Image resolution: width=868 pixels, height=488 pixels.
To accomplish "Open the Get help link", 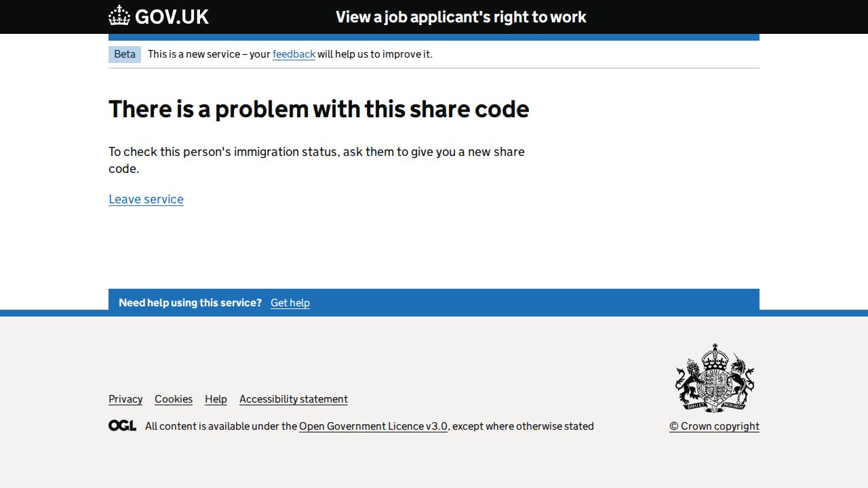I will [x=290, y=303].
